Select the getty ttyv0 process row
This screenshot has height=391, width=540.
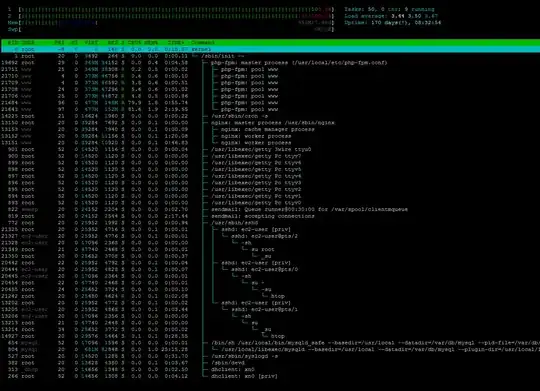270,203
